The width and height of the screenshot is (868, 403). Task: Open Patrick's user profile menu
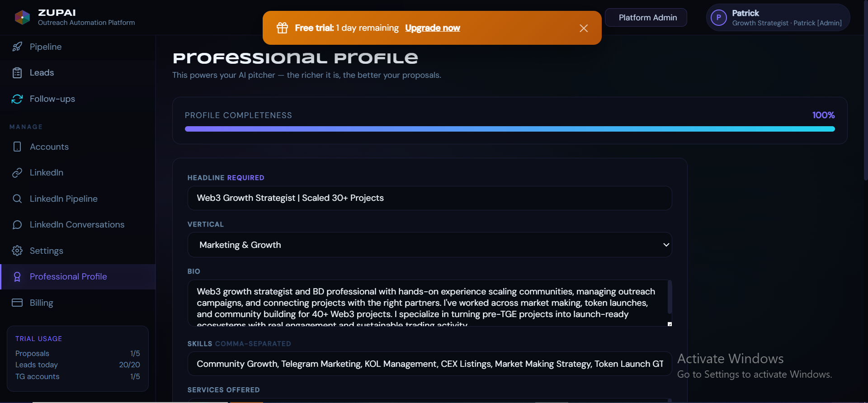click(x=778, y=18)
